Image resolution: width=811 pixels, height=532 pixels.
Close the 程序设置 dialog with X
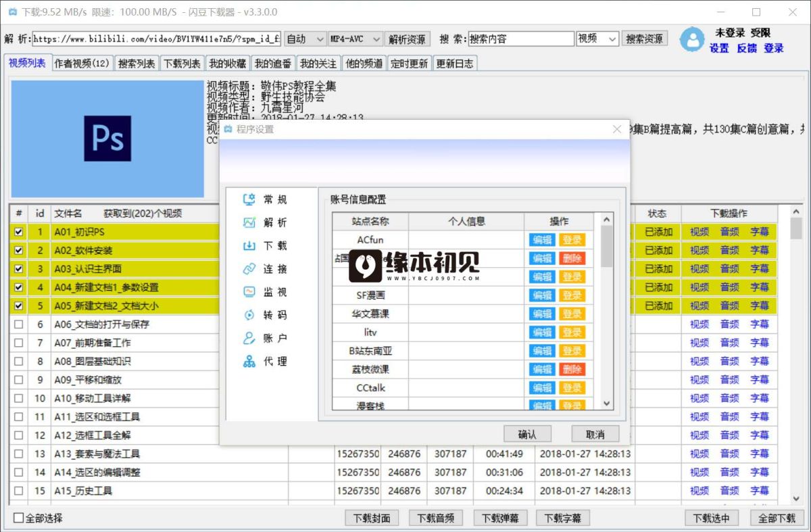pyautogui.click(x=616, y=129)
